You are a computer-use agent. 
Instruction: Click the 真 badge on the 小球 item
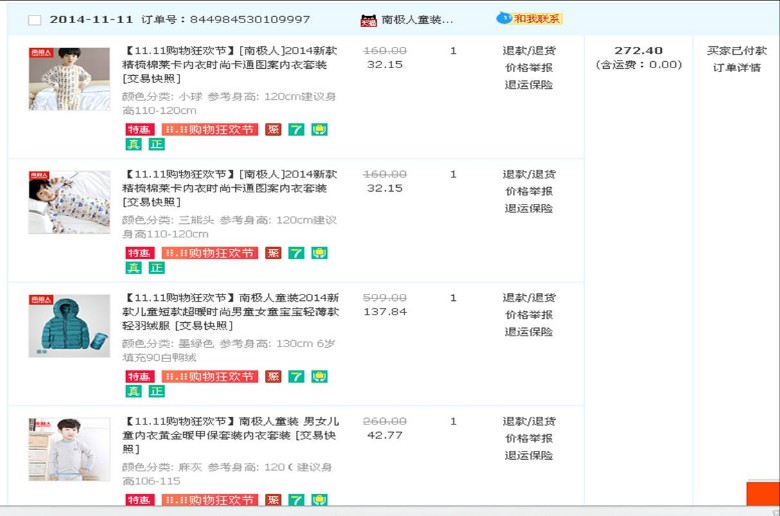pos(133,144)
